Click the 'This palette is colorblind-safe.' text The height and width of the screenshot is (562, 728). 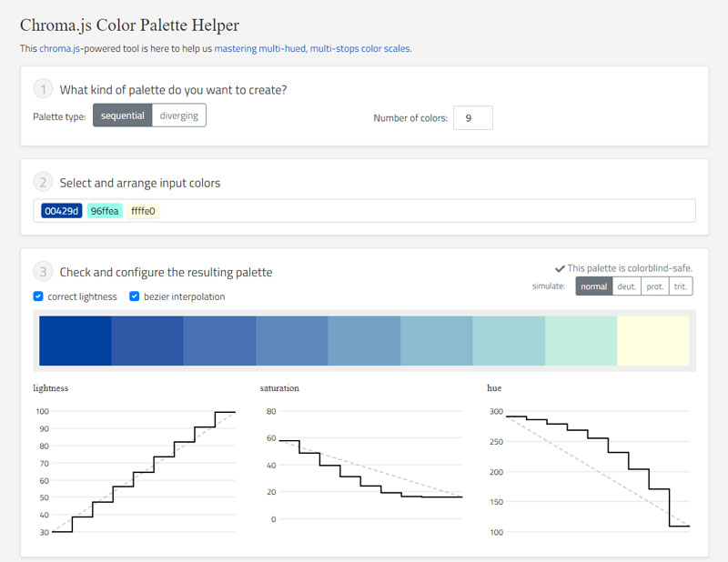point(630,268)
